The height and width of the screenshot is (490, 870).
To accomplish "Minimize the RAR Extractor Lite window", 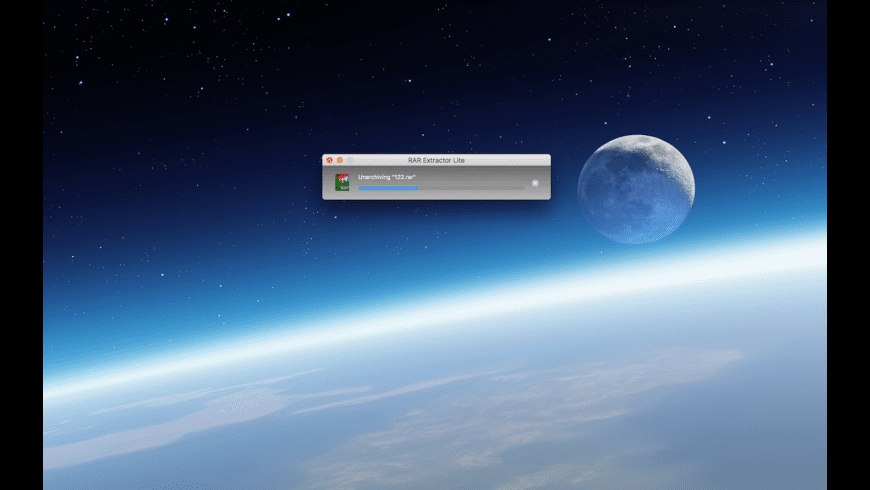I will [340, 160].
